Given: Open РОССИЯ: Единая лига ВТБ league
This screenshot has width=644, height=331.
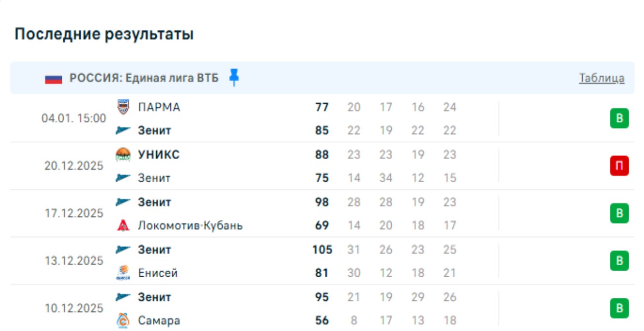Looking at the screenshot, I should coord(144,78).
